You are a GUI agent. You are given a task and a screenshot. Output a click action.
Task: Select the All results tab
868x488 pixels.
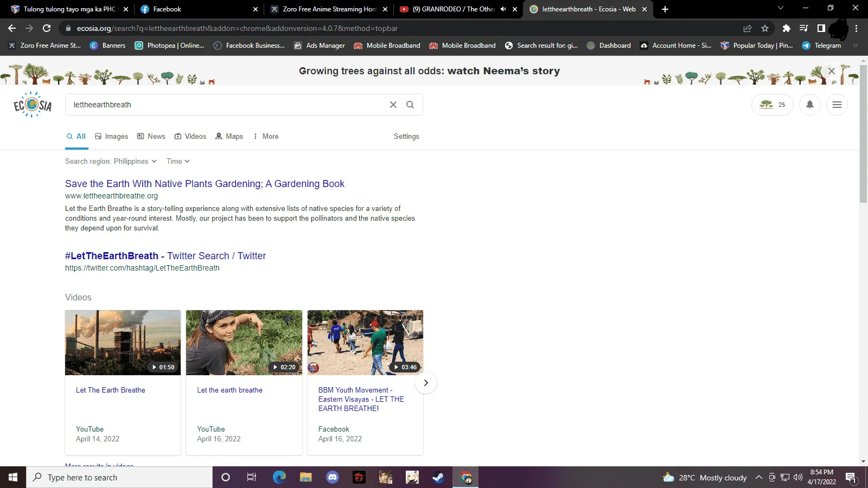[x=76, y=136]
